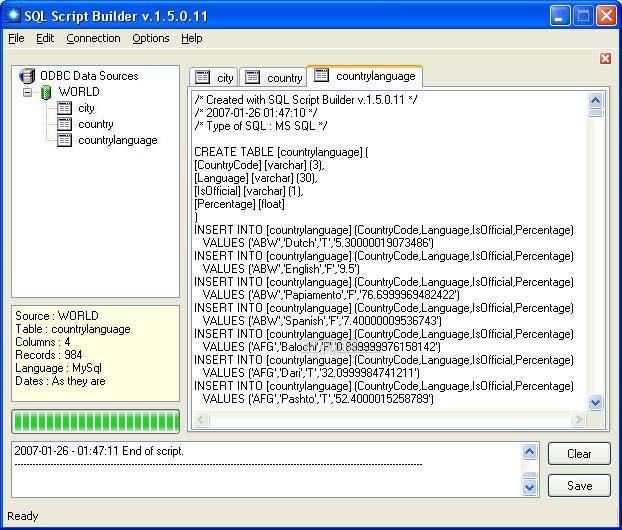
Task: Click the SQL Script Builder title icon
Action: (x=13, y=15)
